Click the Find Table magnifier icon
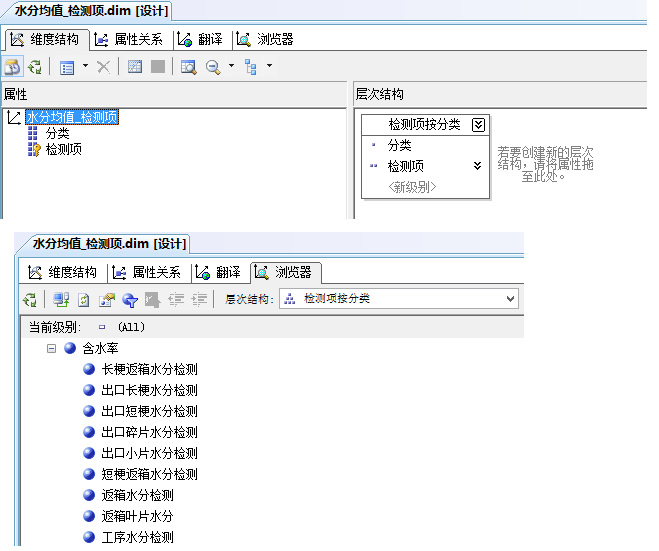This screenshot has width=659, height=551. click(x=188, y=67)
